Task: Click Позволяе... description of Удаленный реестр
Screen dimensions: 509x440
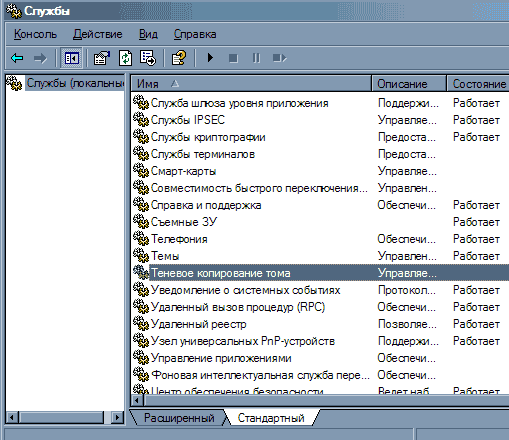Action: tap(407, 324)
